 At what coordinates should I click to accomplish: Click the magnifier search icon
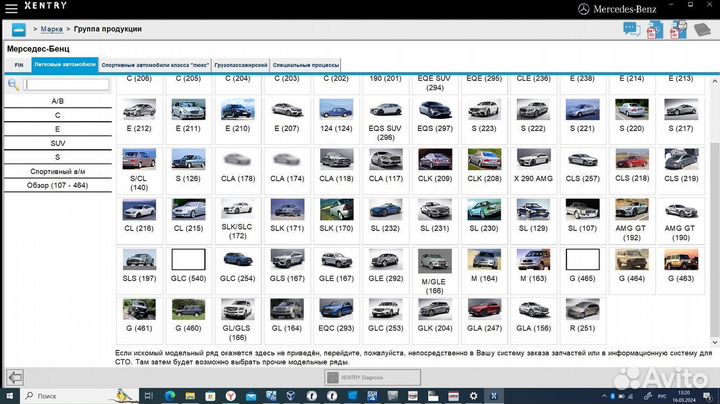14,85
